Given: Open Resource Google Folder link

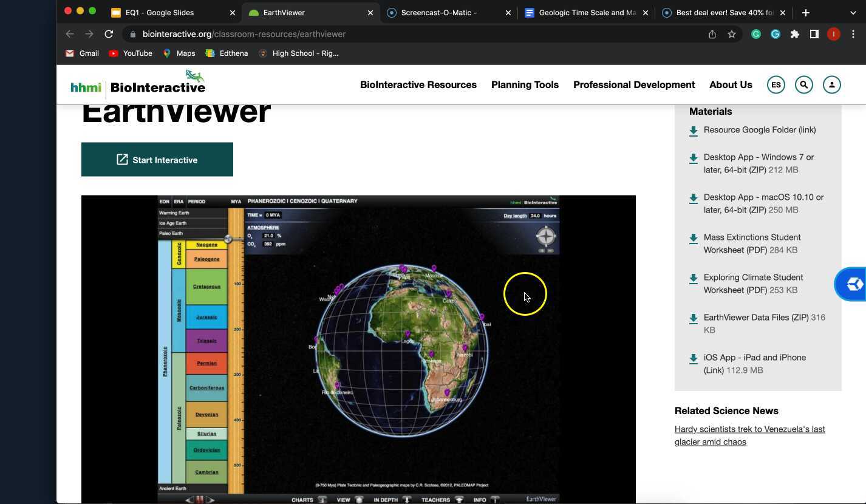Looking at the screenshot, I should [760, 130].
